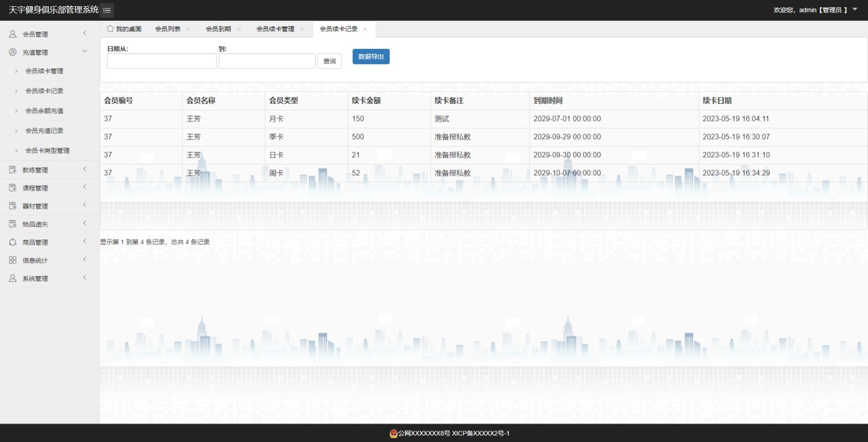Image resolution: width=868 pixels, height=442 pixels.
Task: Click the ICP filing text in footer
Action: click(x=481, y=433)
